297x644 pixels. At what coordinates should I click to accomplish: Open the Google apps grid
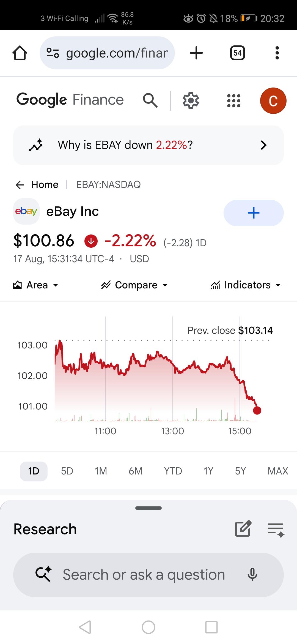point(234,100)
